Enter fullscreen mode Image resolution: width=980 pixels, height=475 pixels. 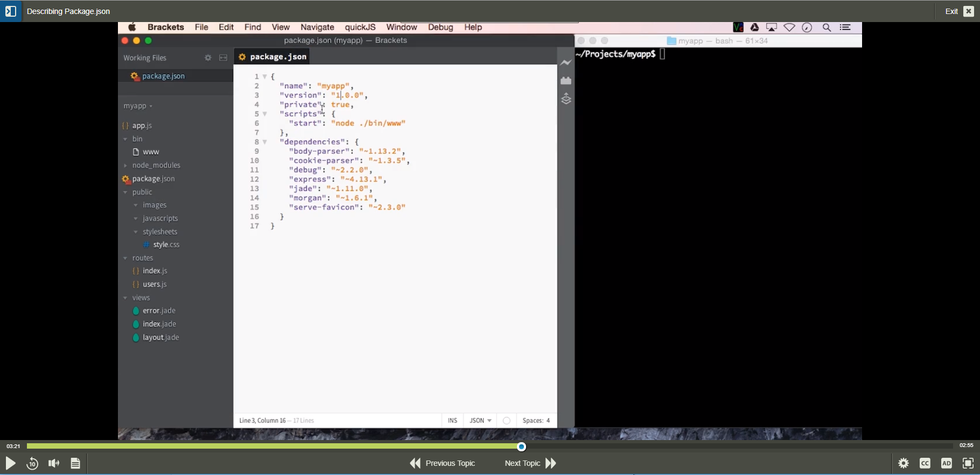click(x=968, y=463)
